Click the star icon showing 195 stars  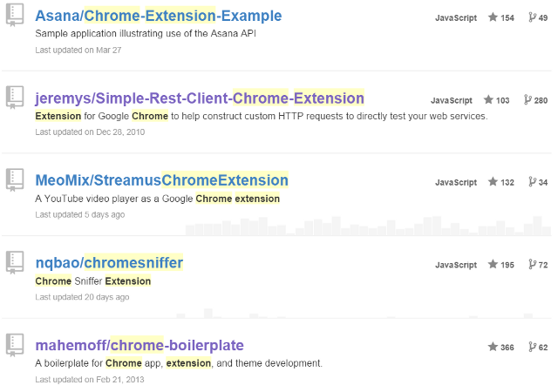pyautogui.click(x=493, y=264)
